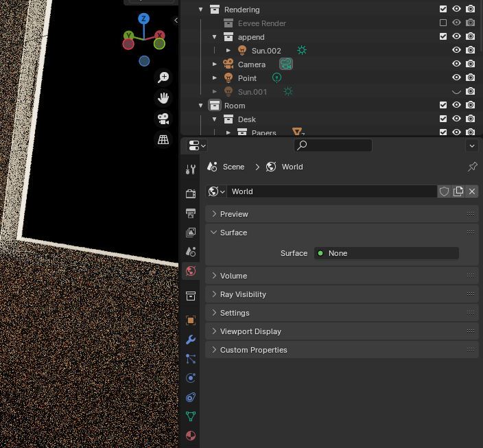
Task: Uncheck Rendering collection exclude checkbox
Action: 443,9
